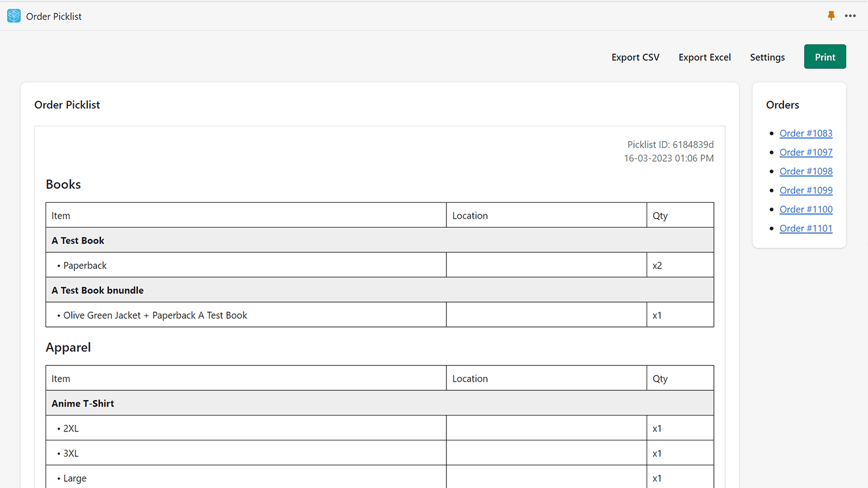
Task: Select the Picklist ID 6184839d text
Action: point(671,144)
